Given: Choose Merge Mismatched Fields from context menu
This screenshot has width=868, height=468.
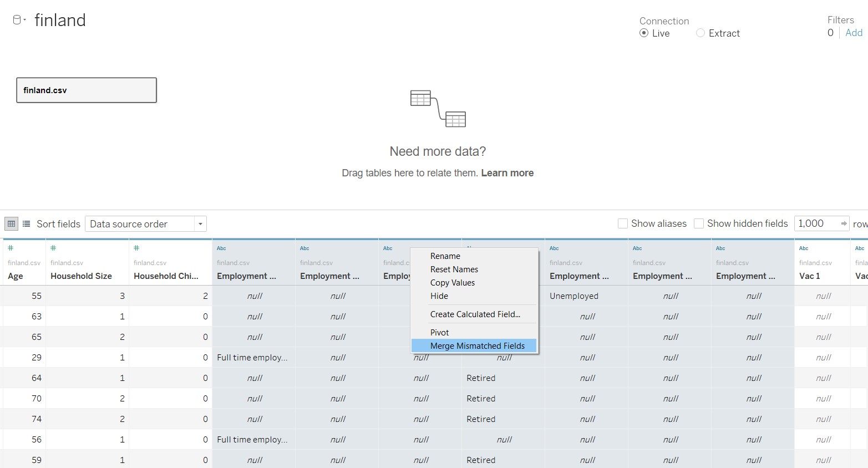Looking at the screenshot, I should tap(477, 346).
